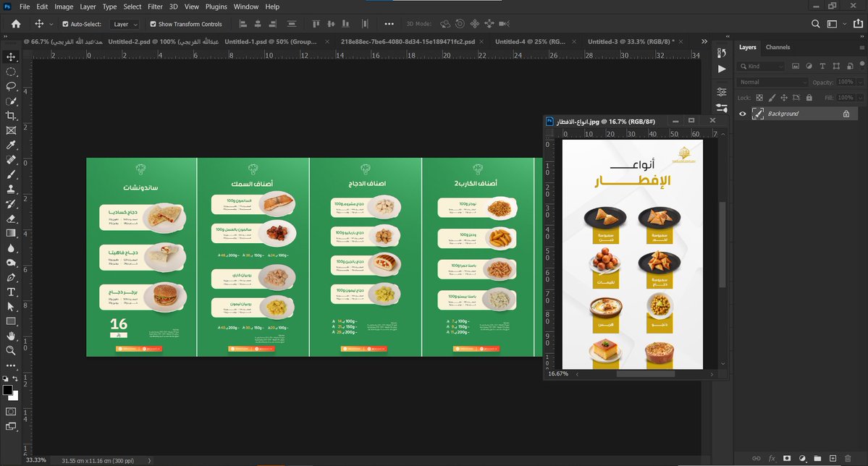The image size is (868, 466).
Task: Click the Share export icon top right
Action: click(x=858, y=24)
